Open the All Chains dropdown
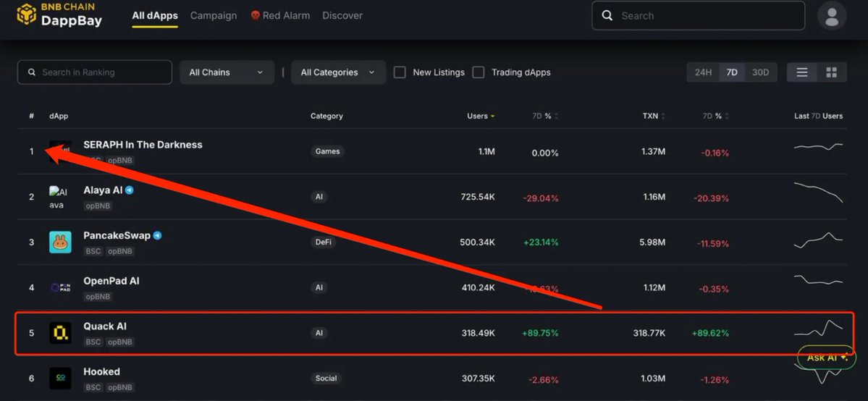The height and width of the screenshot is (401, 868). [227, 72]
